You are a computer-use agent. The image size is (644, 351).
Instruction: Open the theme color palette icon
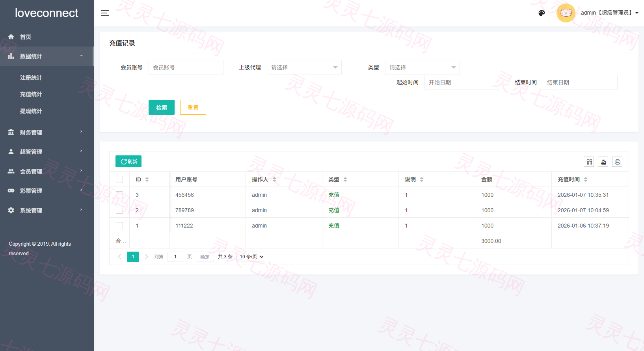pyautogui.click(x=542, y=13)
